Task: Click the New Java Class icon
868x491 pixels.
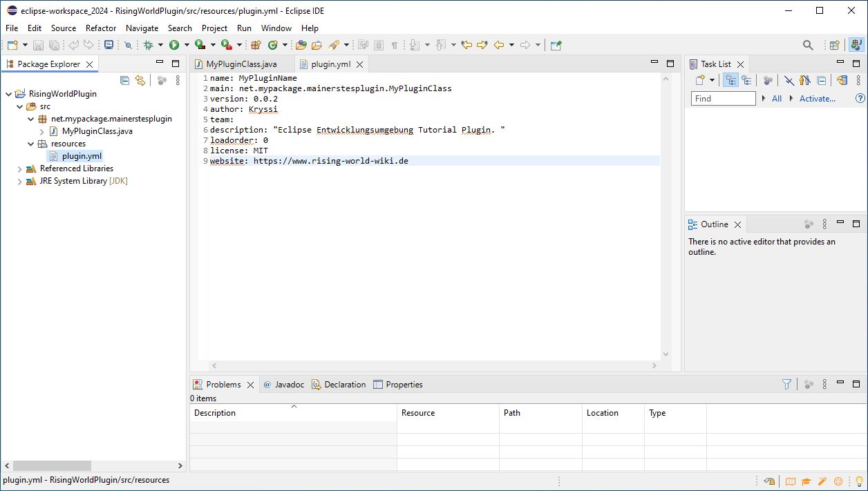Action: coord(273,45)
